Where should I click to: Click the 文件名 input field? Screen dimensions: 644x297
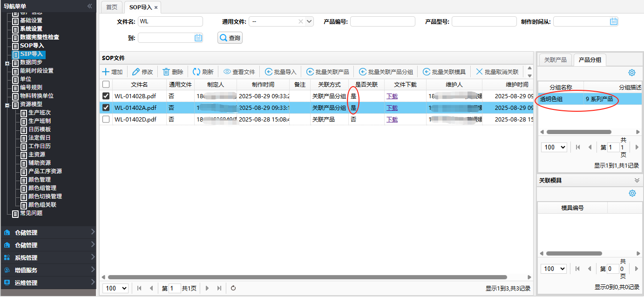click(x=170, y=21)
